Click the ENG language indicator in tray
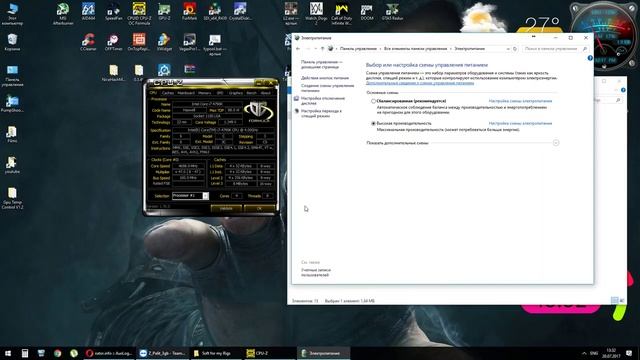This screenshot has width=640, height=360. [x=594, y=353]
